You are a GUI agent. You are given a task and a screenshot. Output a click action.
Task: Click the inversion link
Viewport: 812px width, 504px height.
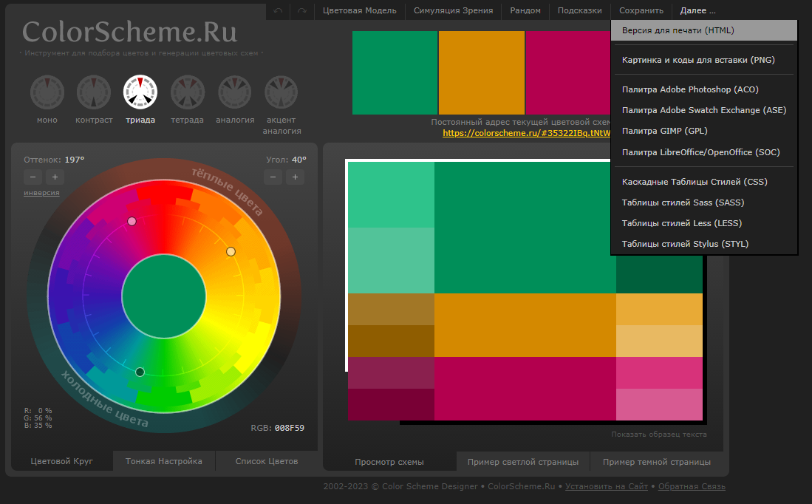point(41,193)
